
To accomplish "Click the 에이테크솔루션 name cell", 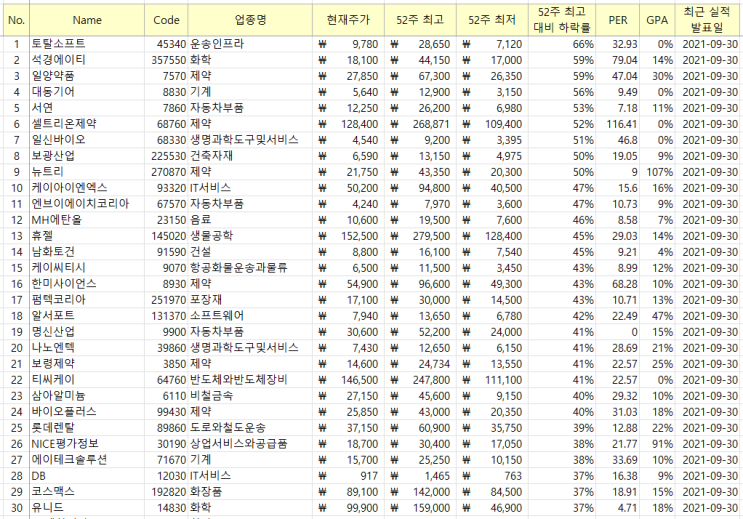I will pyautogui.click(x=87, y=460).
